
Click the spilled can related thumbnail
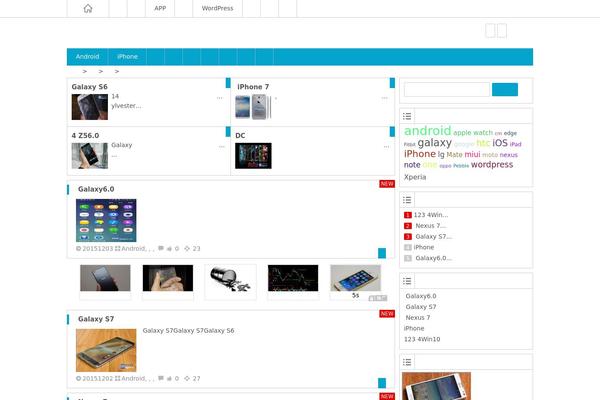point(230,279)
